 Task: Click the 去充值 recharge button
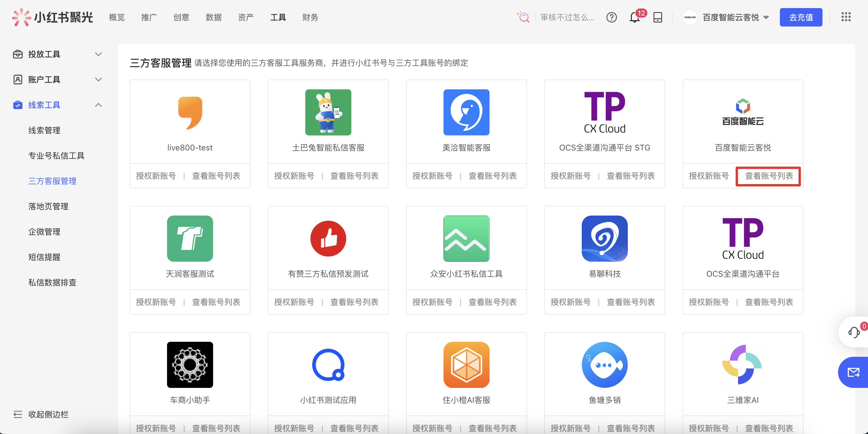pyautogui.click(x=801, y=17)
